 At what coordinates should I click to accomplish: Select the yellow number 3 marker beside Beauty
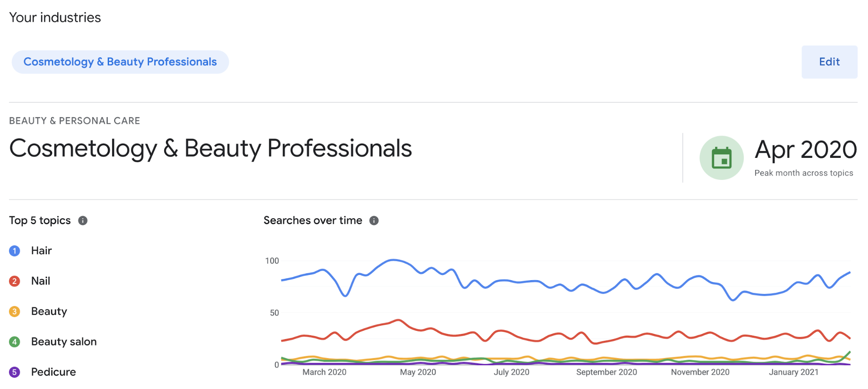(14, 311)
